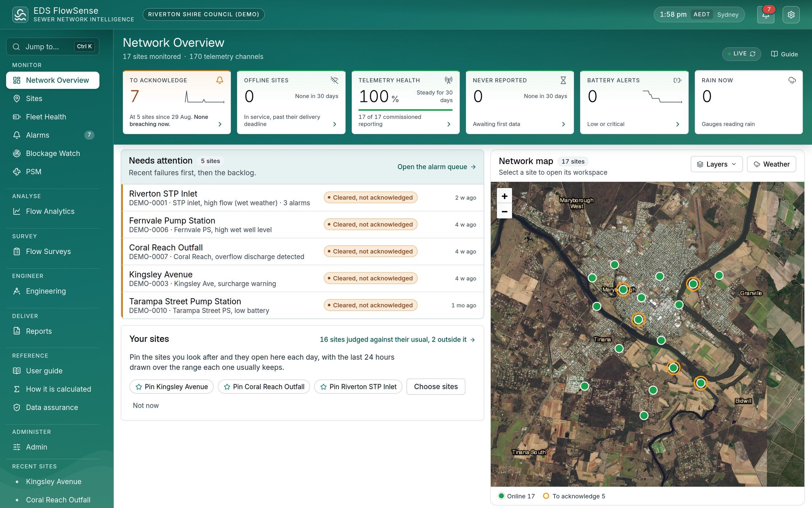Go to Flow Surveys in the sidebar
812x508 pixels.
tap(53, 251)
